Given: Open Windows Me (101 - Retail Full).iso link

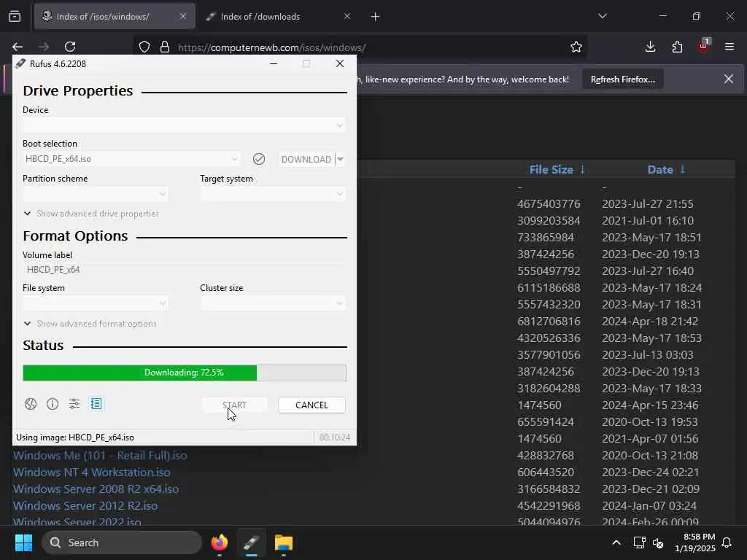Looking at the screenshot, I should 100,456.
